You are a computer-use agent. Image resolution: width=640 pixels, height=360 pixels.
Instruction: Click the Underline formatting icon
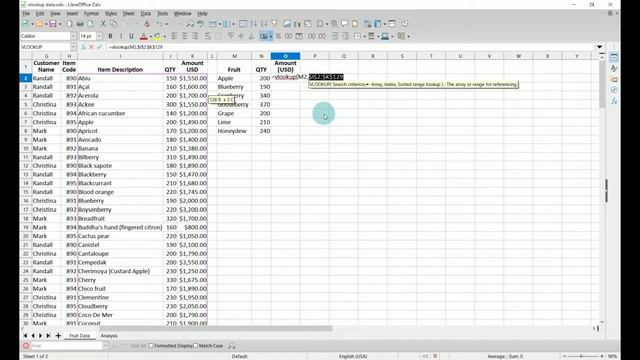[131, 36]
